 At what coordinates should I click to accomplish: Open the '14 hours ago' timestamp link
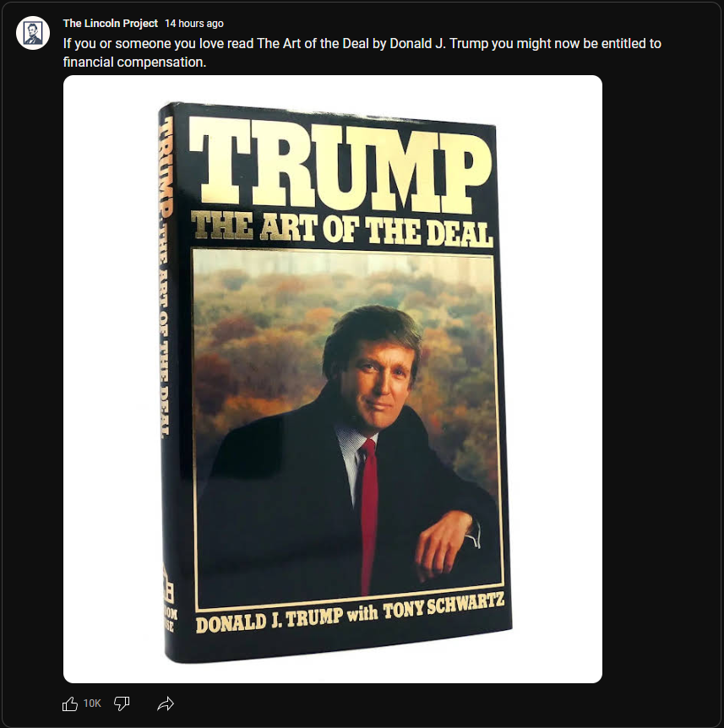pos(194,23)
